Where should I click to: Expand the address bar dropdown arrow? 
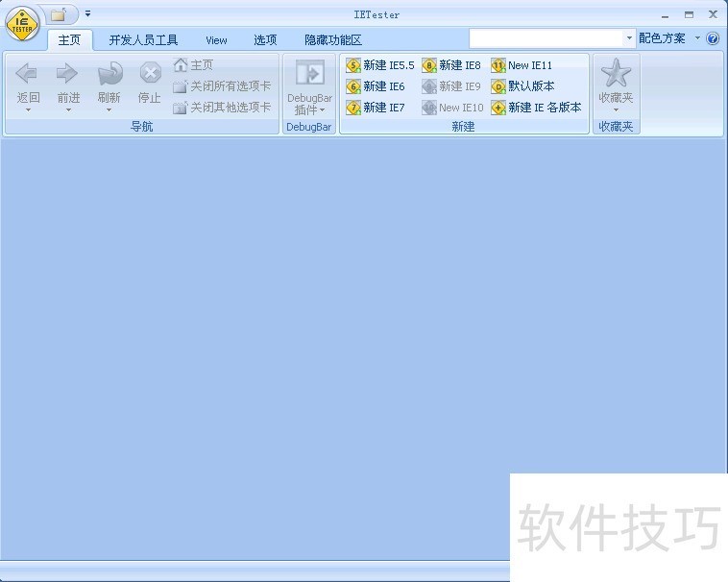pyautogui.click(x=630, y=39)
